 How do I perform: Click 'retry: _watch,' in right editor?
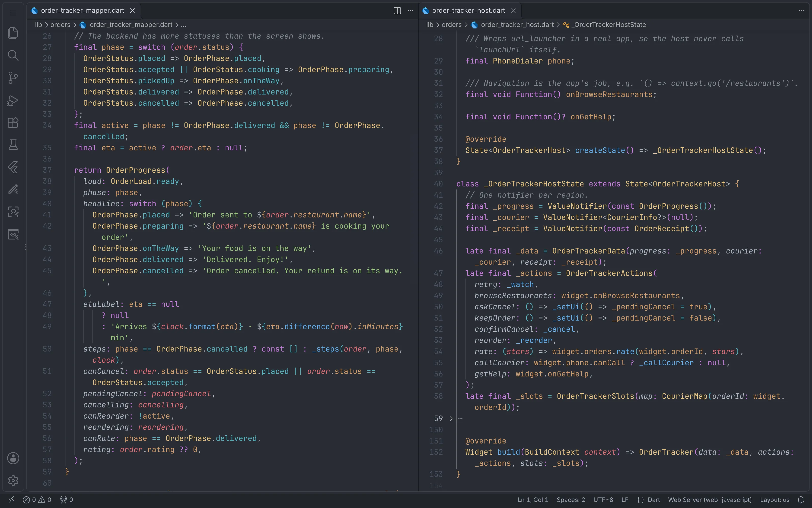tap(506, 284)
